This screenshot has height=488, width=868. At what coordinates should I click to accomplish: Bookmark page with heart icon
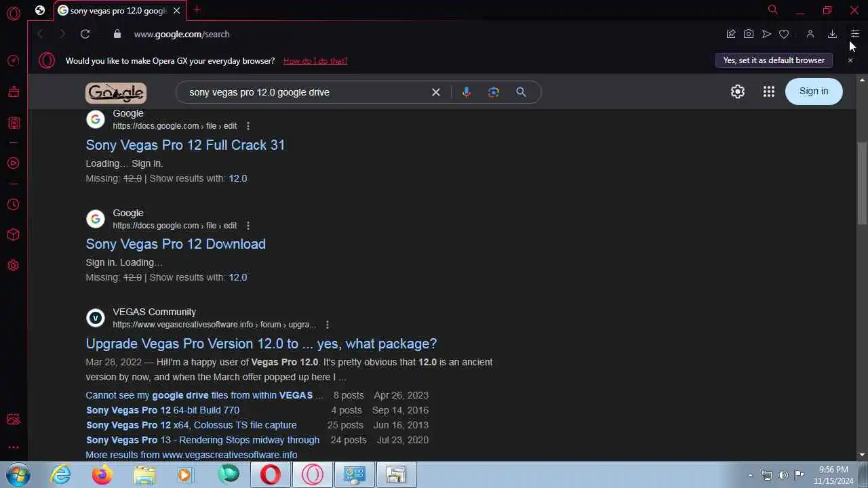pos(784,34)
